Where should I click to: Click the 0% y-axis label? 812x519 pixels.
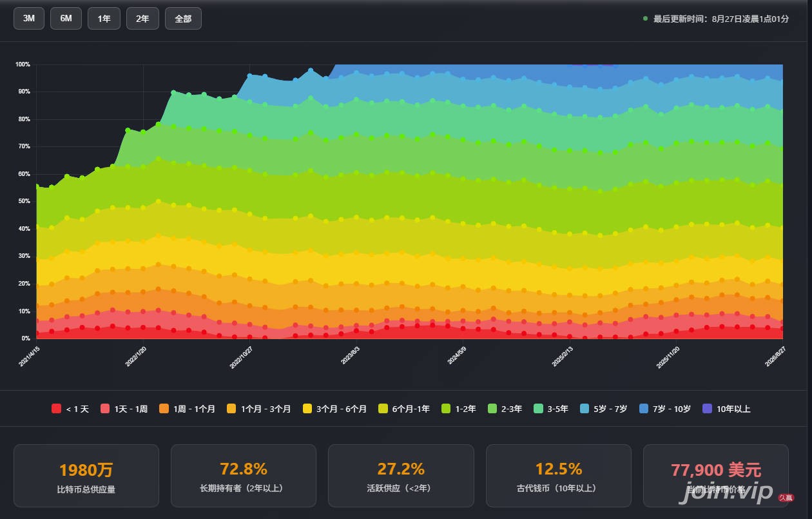point(26,338)
